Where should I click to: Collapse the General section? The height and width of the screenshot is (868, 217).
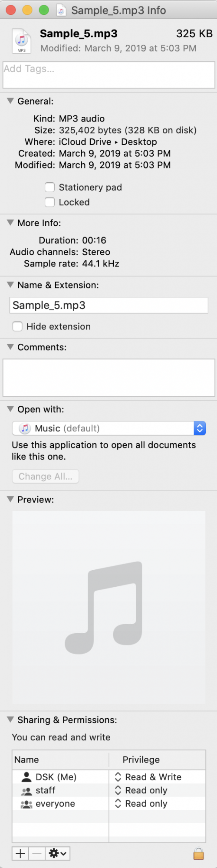tap(10, 101)
